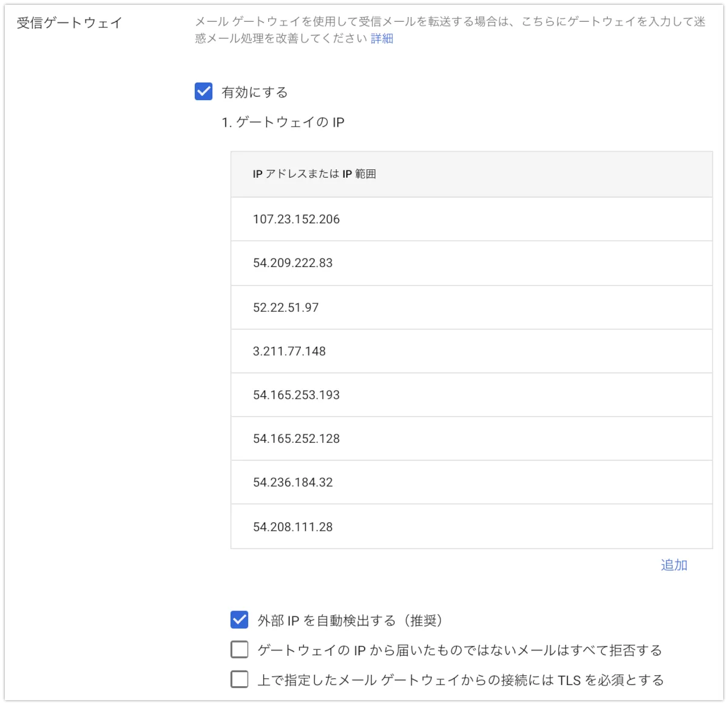Select IP row 107.23.152.206
This screenshot has width=728, height=705.
[296, 219]
